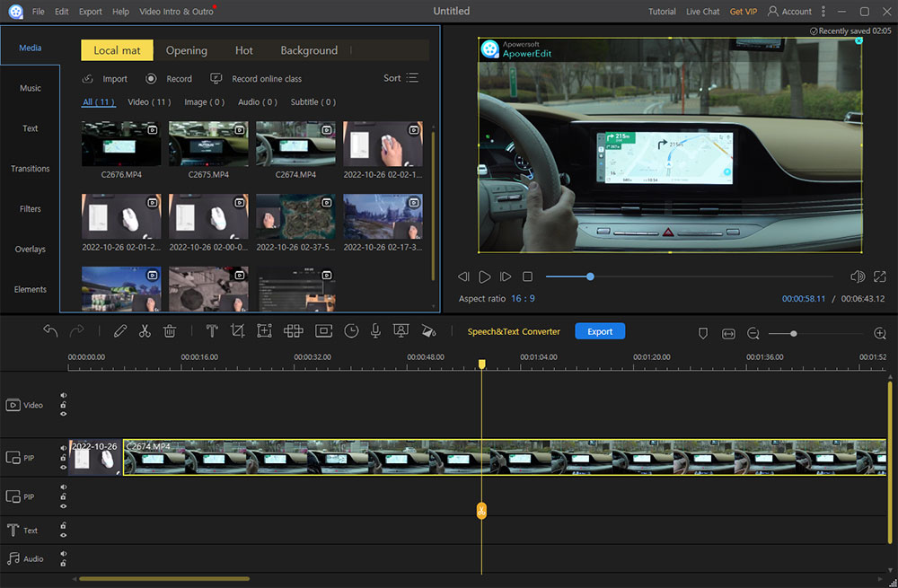
Task: Change the 16 : 9 aspect ratio setting
Action: (523, 298)
